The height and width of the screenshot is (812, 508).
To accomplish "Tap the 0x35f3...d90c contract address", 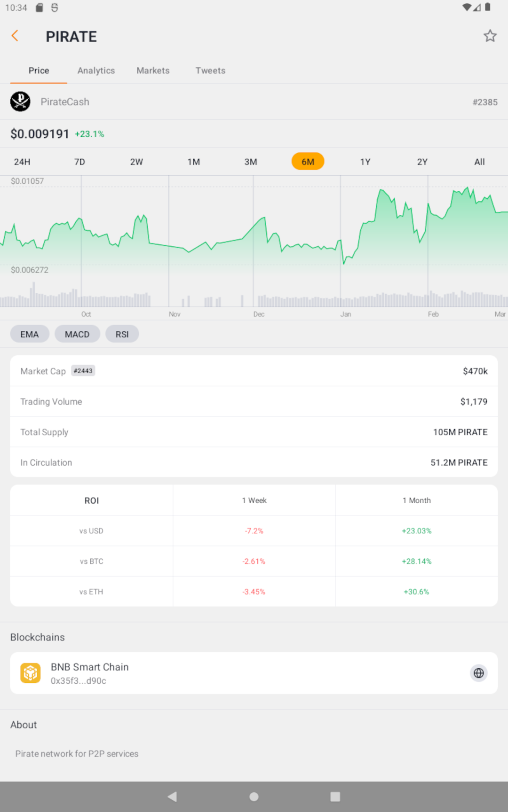I will (x=79, y=681).
